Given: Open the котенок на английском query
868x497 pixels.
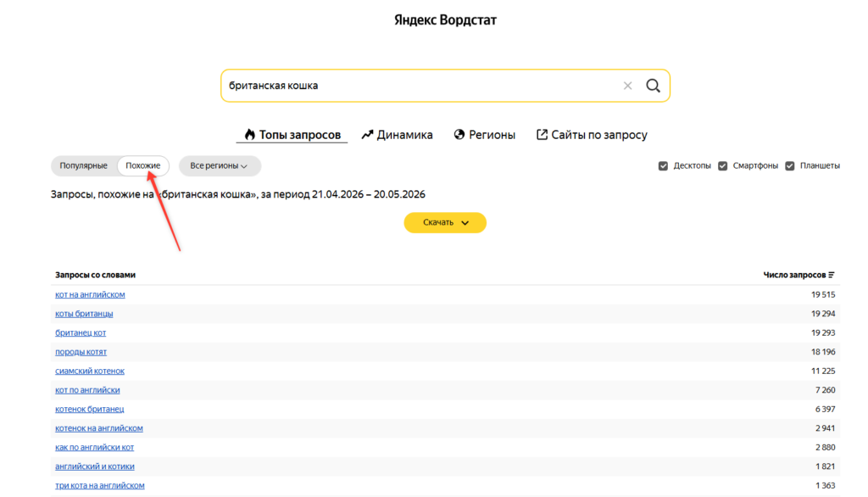Looking at the screenshot, I should click(99, 428).
